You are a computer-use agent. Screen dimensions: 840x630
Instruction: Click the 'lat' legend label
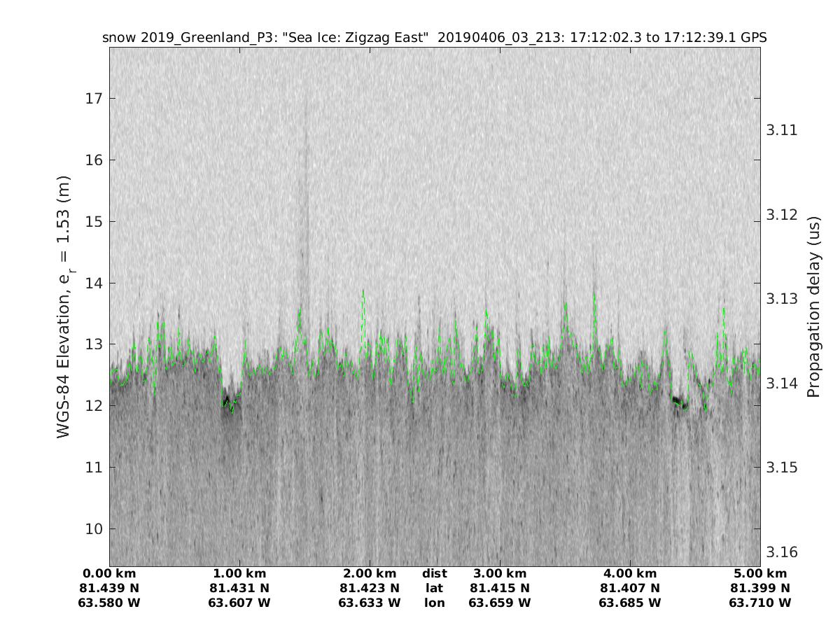434,588
